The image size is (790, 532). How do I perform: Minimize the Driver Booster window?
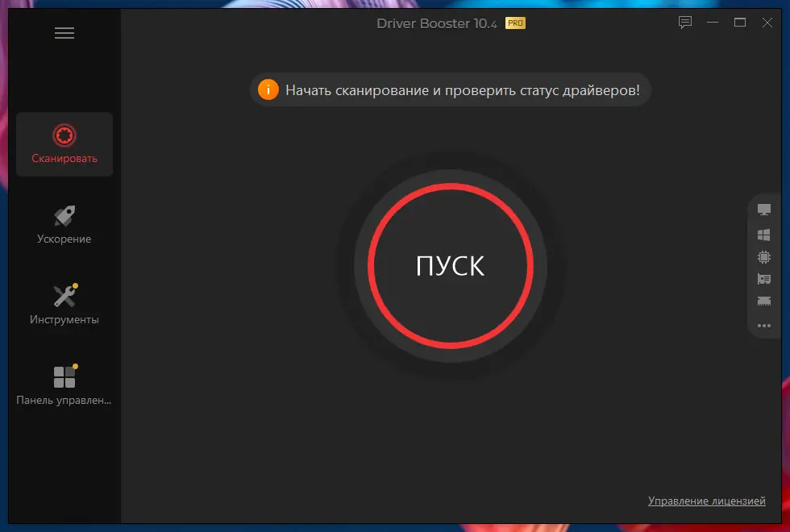[x=713, y=23]
